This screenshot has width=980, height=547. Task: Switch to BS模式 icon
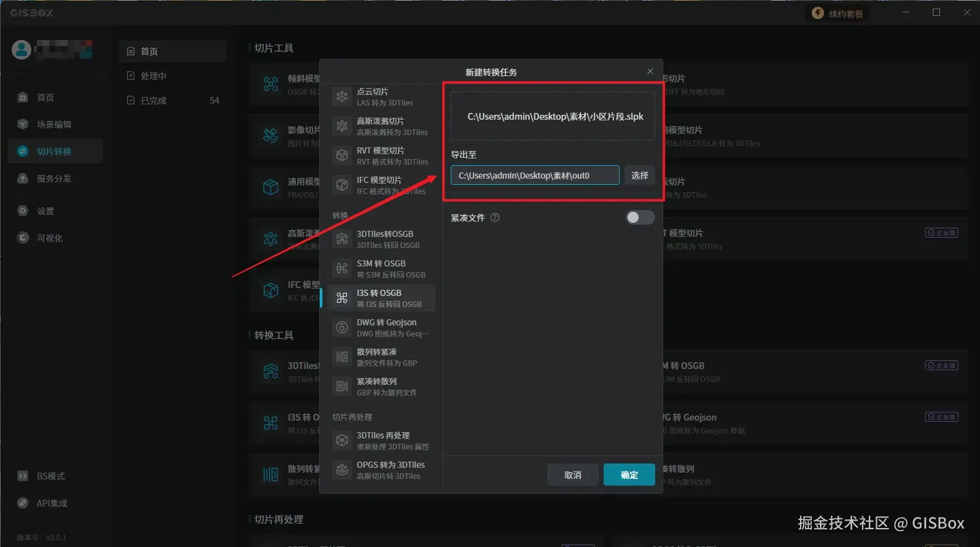click(x=23, y=476)
